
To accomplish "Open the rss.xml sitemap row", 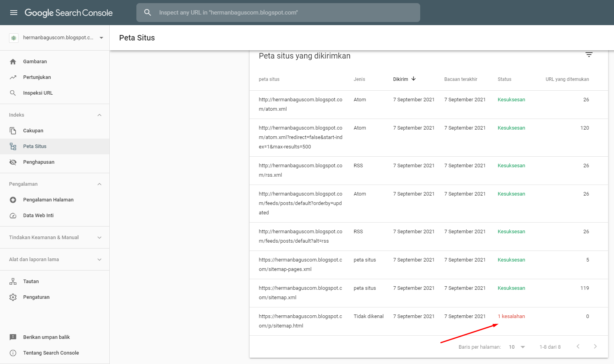I will [x=429, y=170].
